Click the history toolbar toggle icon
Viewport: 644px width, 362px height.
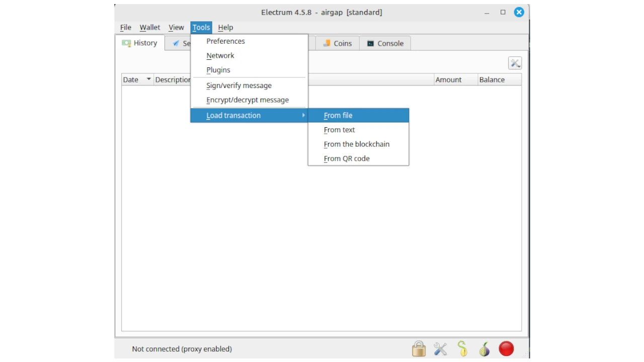click(515, 63)
